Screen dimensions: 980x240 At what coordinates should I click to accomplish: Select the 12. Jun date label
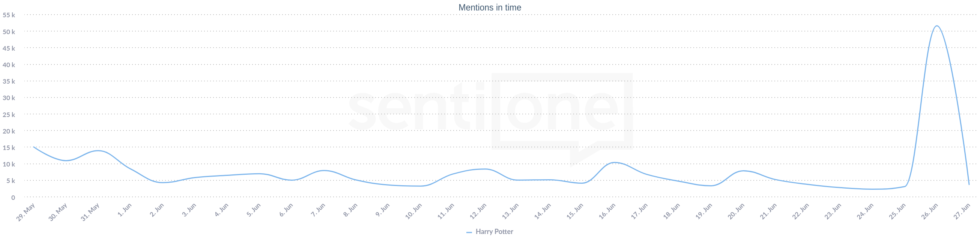pyautogui.click(x=478, y=211)
